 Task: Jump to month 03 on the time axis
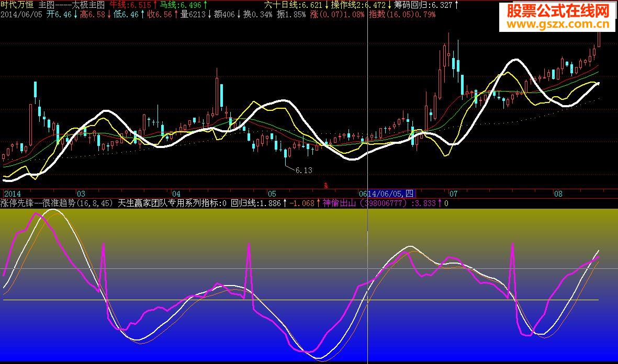point(81,194)
